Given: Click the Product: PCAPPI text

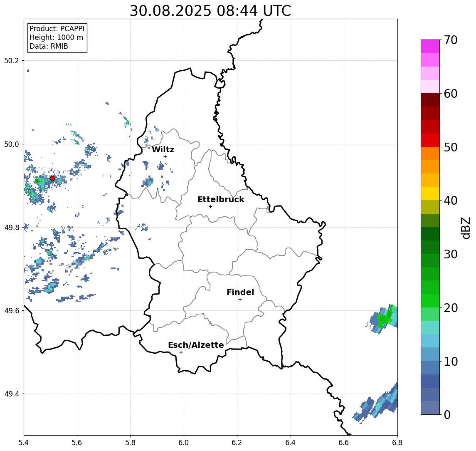Looking at the screenshot, I should pos(57,29).
